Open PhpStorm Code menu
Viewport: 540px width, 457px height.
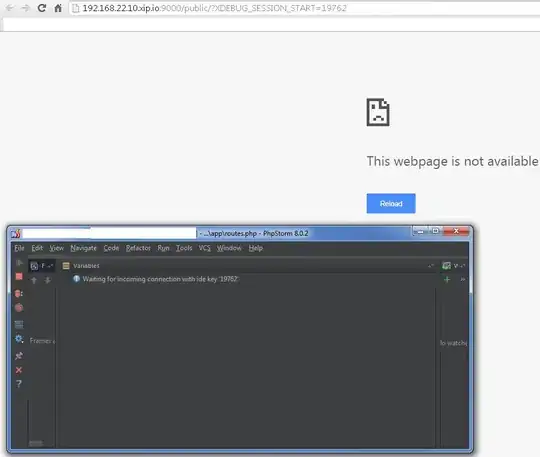point(111,248)
